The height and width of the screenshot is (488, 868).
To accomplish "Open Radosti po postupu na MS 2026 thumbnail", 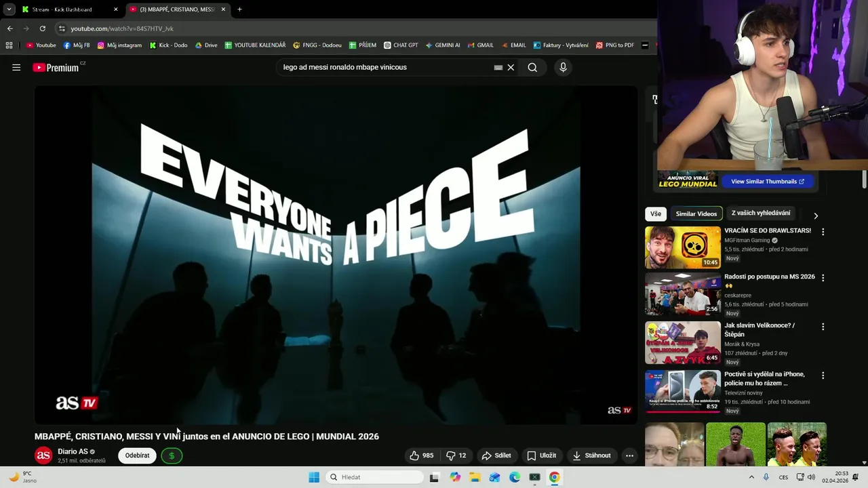I will coord(683,294).
